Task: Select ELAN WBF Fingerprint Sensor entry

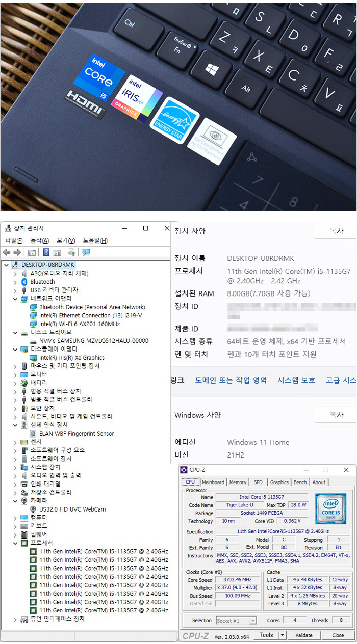Action: 76,434
